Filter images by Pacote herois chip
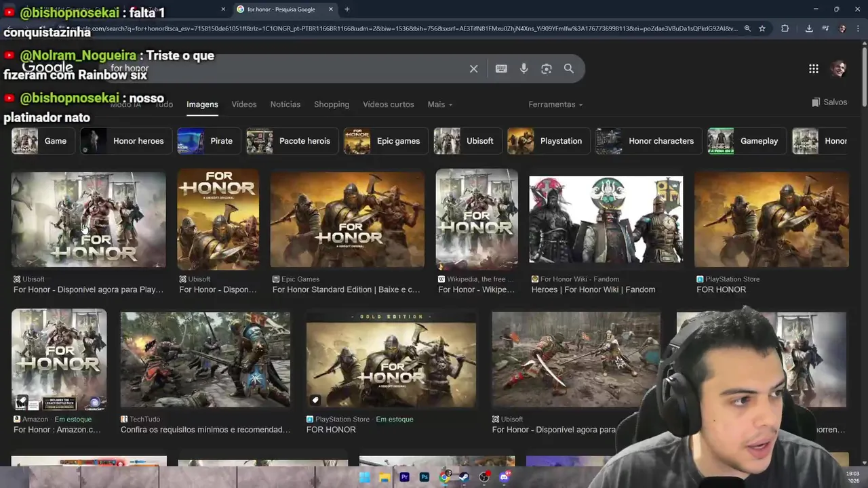 pyautogui.click(x=291, y=141)
